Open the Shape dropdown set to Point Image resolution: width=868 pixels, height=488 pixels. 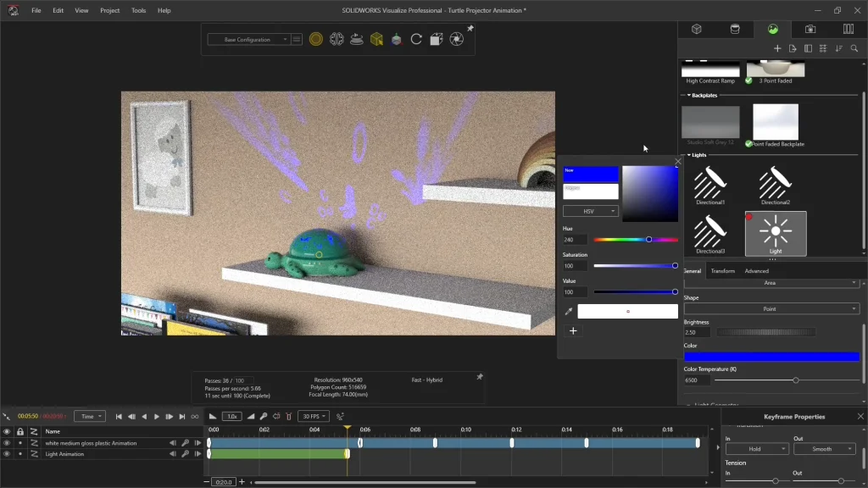tap(771, 309)
